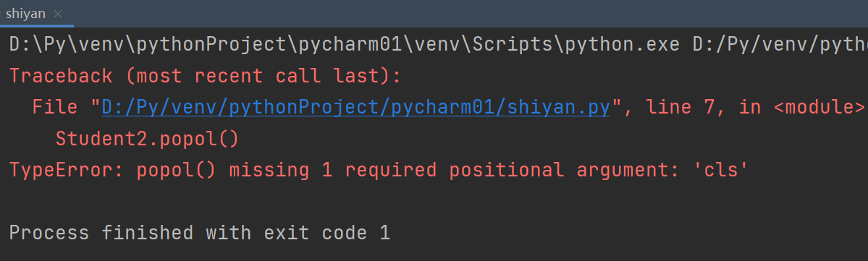Open the shiyan.py file link in traceback
The height and width of the screenshot is (261, 868).
tap(356, 107)
